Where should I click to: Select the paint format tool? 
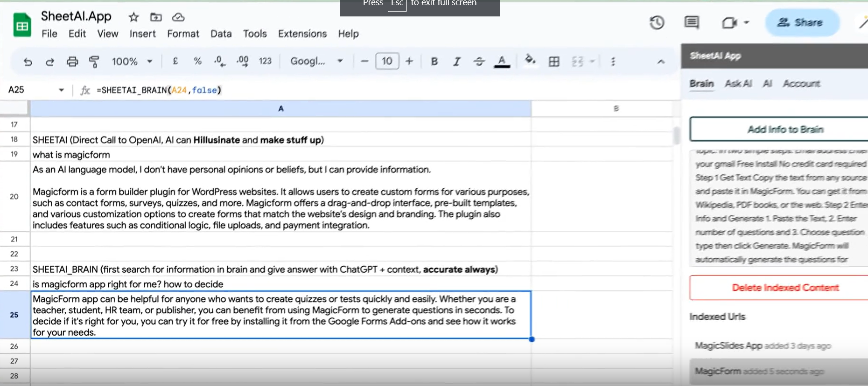coord(94,62)
